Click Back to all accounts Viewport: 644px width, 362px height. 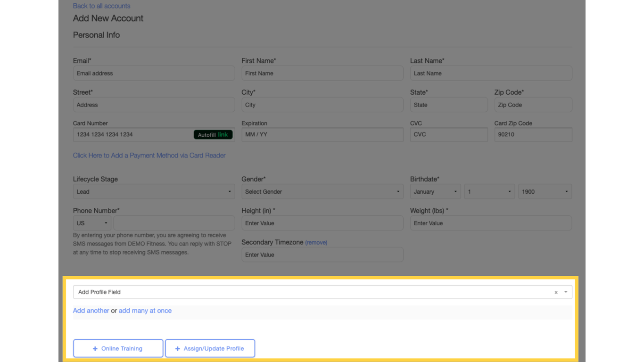101,6
